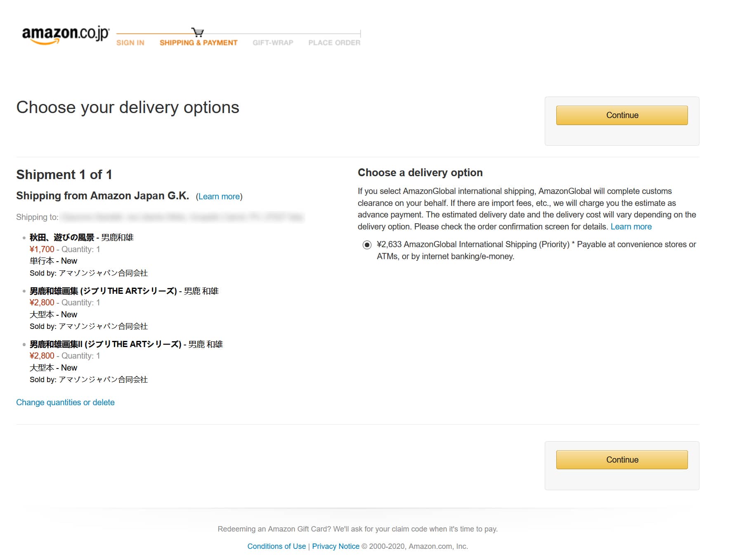Click the GIFT-WRAP step
The image size is (749, 560).
tap(273, 42)
